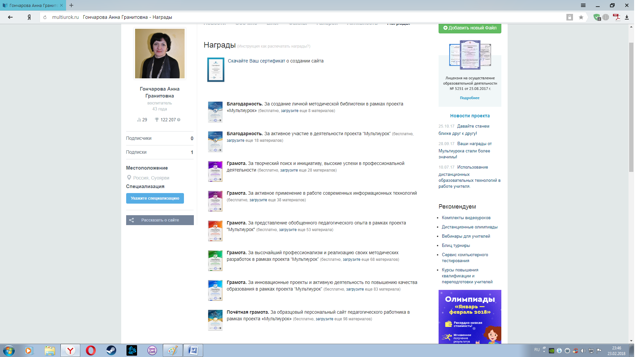This screenshot has height=357, width=644.
Task: Open Новости проекта heading link
Action: pyautogui.click(x=470, y=116)
